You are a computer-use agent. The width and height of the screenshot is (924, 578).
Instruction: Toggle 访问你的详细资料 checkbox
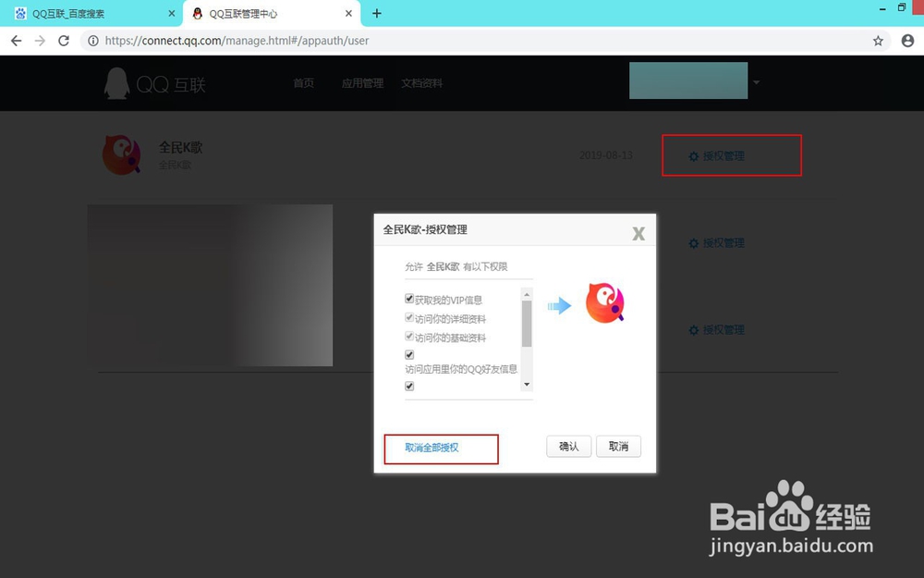(409, 317)
